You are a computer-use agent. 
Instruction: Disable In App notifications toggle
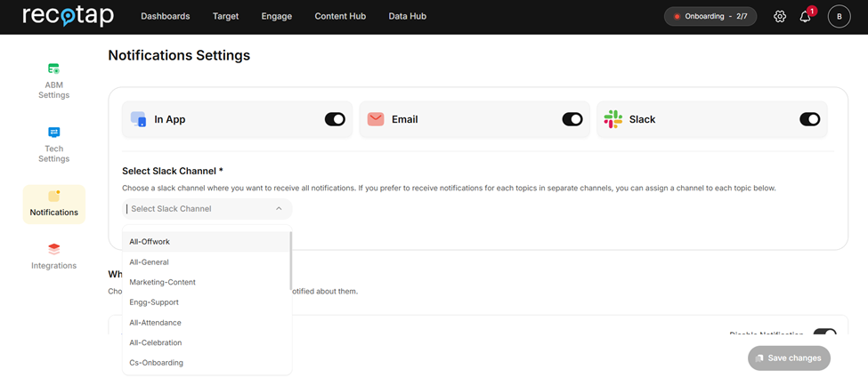pyautogui.click(x=335, y=119)
